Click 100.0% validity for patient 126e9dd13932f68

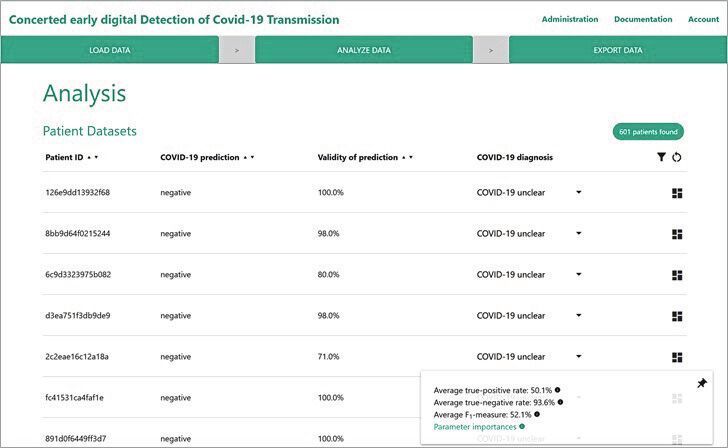coord(331,192)
